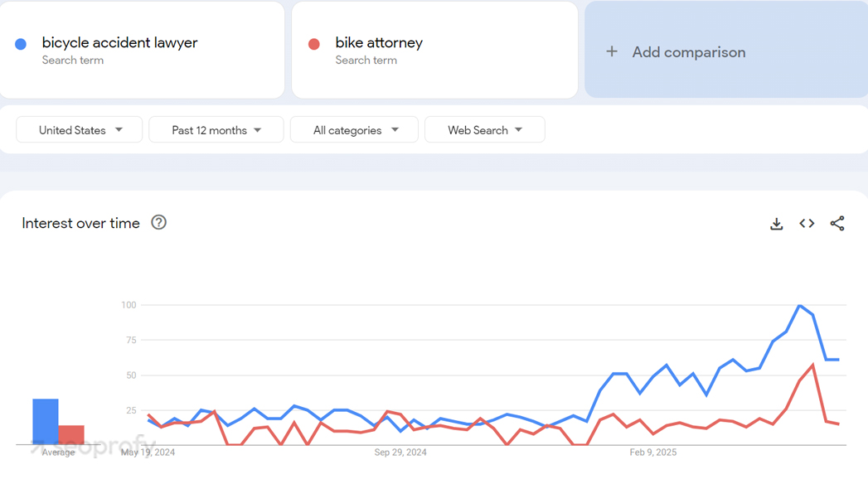Download the Interest over time data
The width and height of the screenshot is (868, 489).
[x=777, y=224]
